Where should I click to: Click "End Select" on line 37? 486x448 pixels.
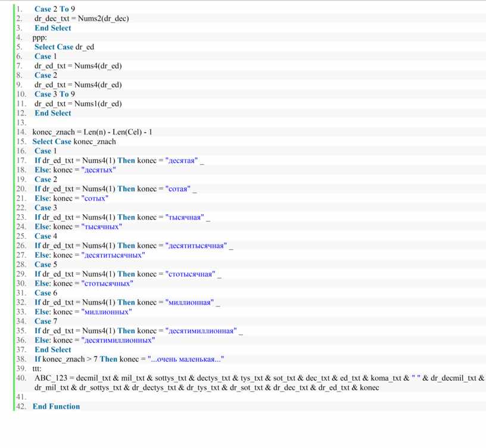click(x=52, y=350)
